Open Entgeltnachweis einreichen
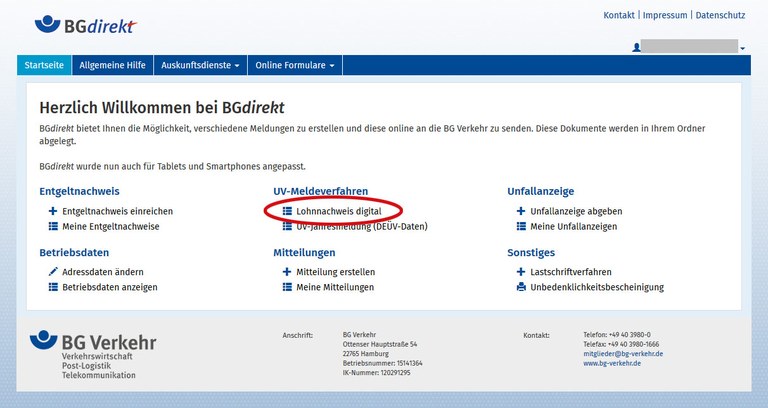The image size is (768, 408). pyautogui.click(x=118, y=211)
